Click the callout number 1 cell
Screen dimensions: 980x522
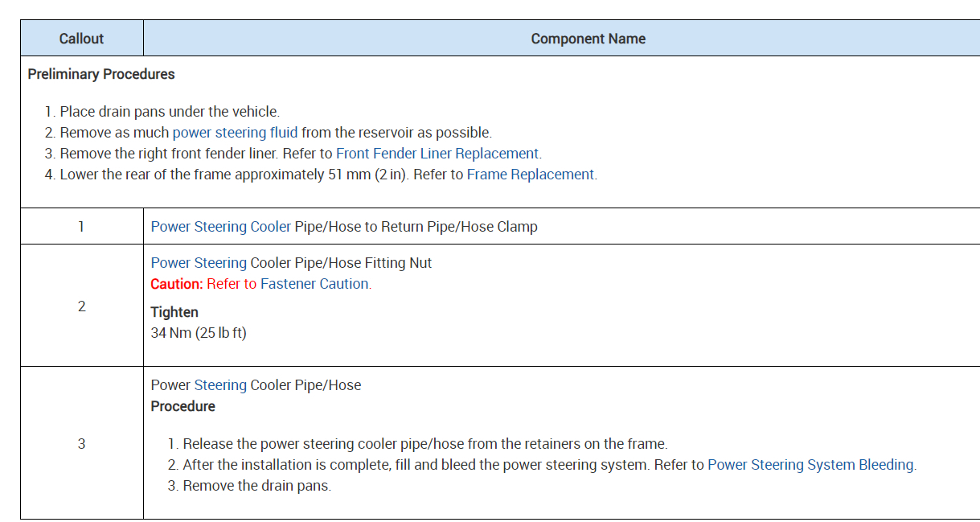point(81,227)
